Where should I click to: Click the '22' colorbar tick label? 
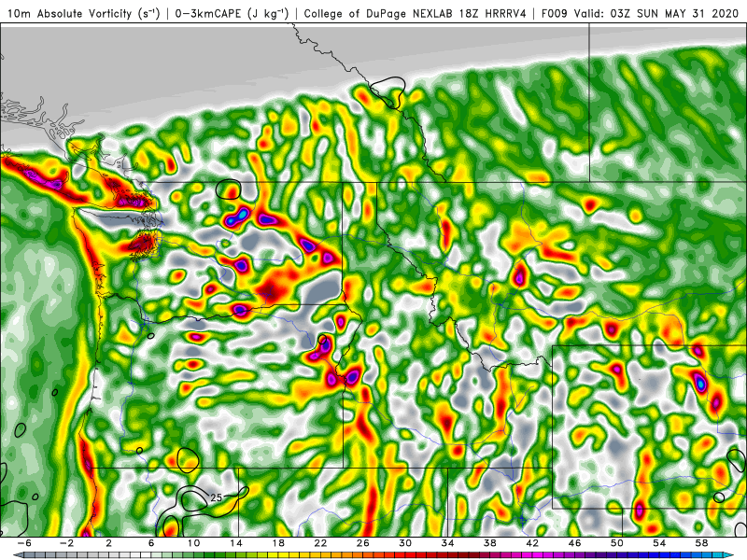tap(320, 543)
